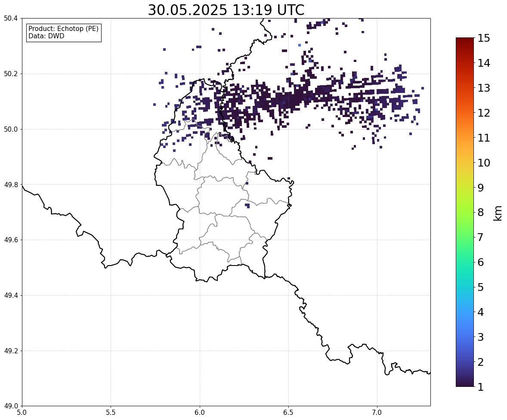Viewport: 507px width, 420px height.
Task: Click colorbar tick label 14
Action: point(483,63)
